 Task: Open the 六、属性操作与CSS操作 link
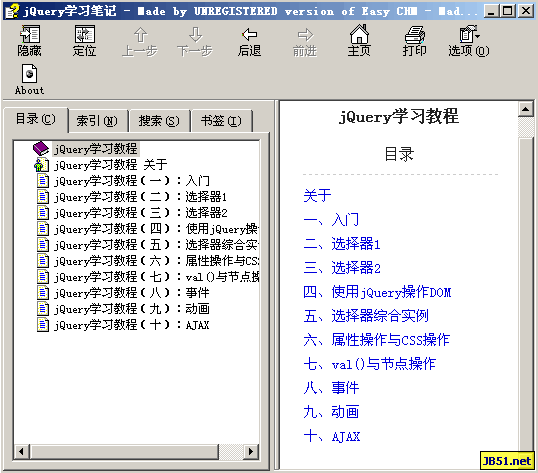click(x=376, y=340)
